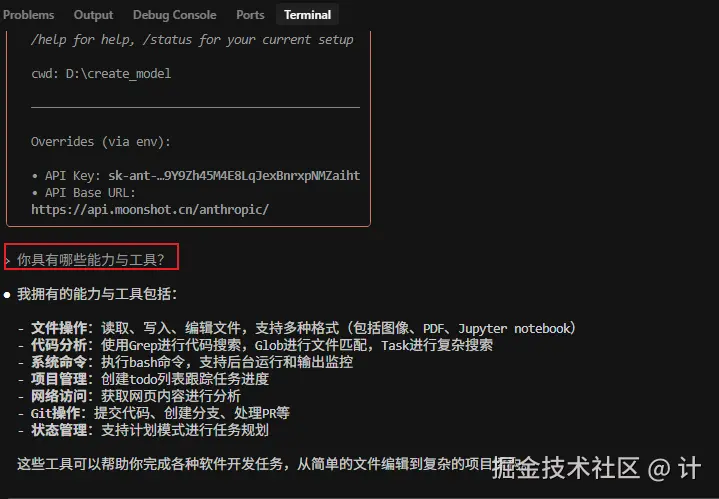Click the Git操作 list item
This screenshot has height=499, width=719.
click(160, 413)
